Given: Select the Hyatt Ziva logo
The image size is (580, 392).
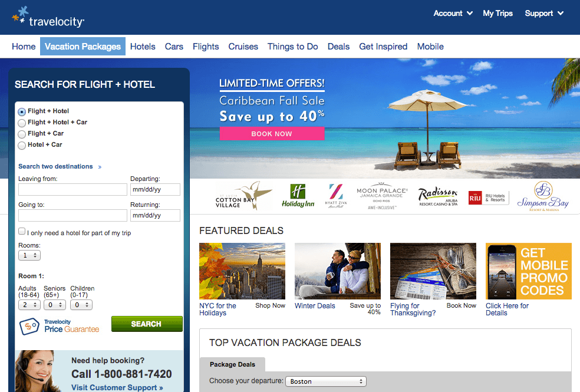Looking at the screenshot, I should tap(336, 196).
